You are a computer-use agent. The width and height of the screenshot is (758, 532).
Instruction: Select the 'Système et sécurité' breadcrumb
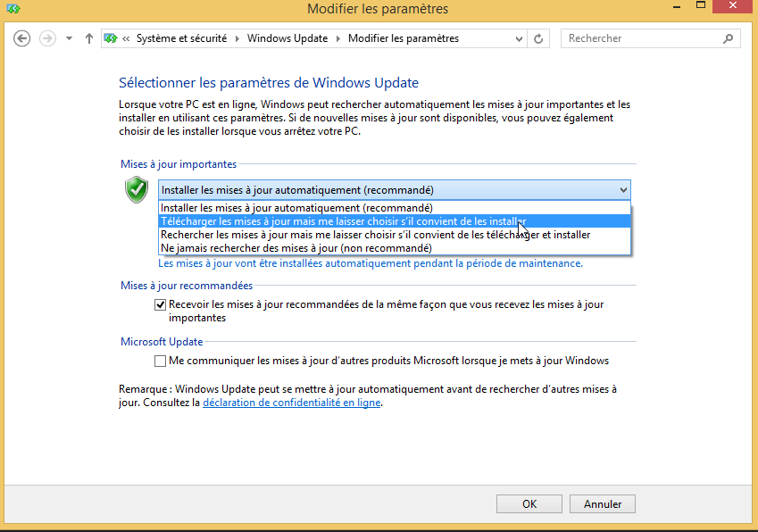[x=181, y=38]
